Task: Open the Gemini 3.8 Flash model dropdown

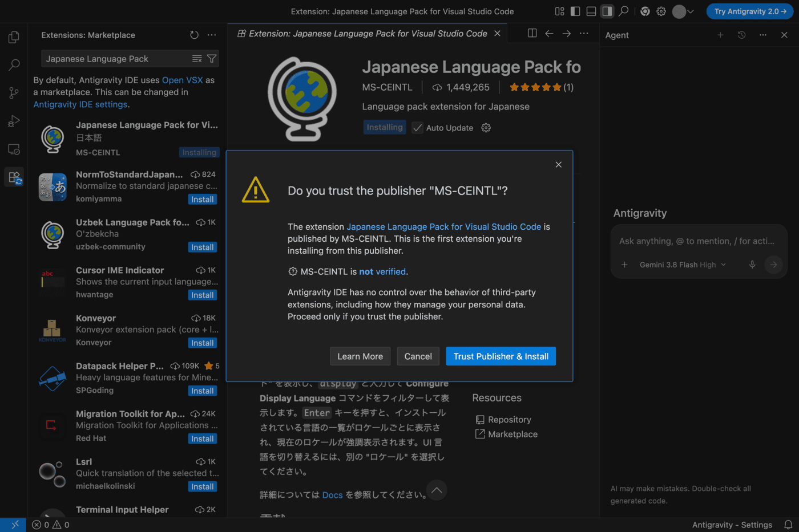Action: (683, 265)
